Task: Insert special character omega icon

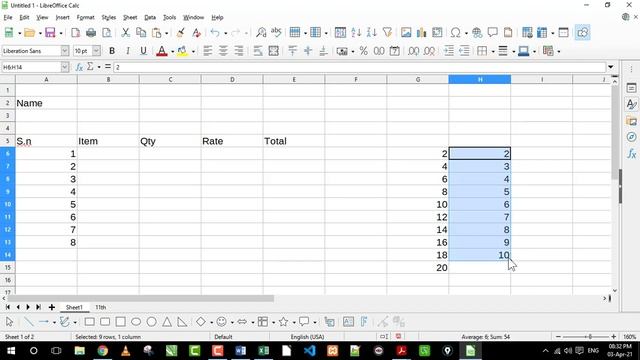Action: (x=456, y=33)
